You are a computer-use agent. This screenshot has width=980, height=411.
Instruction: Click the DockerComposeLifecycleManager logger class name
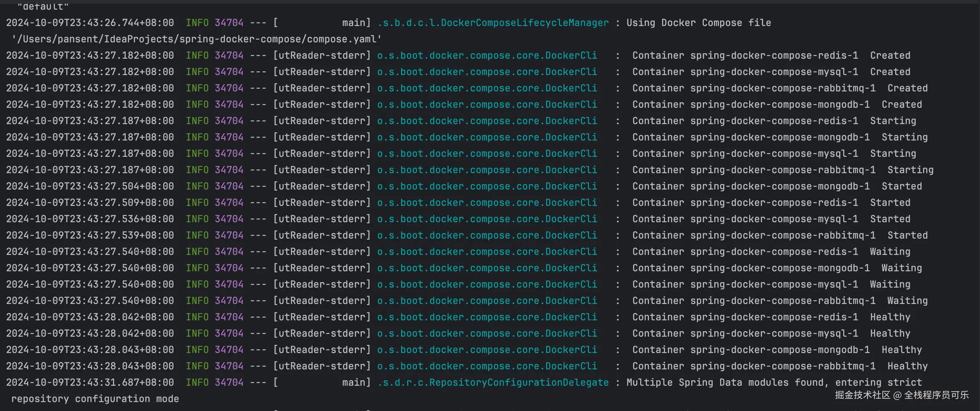coord(493,23)
